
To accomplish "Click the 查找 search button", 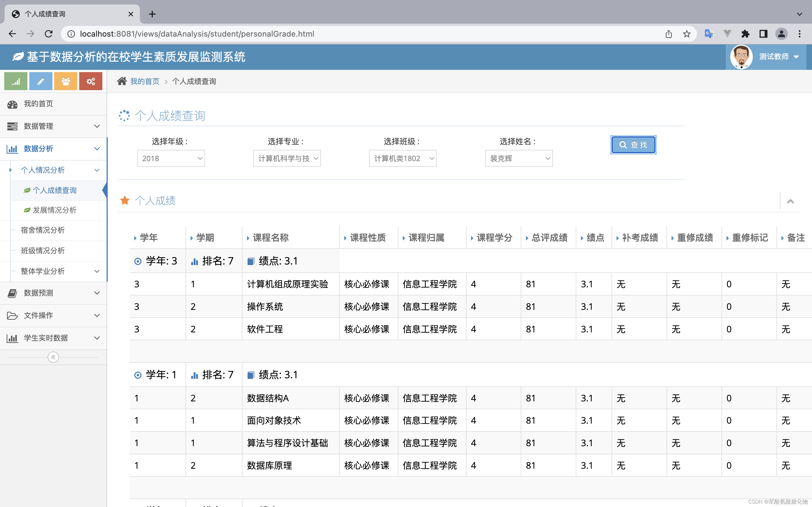I will click(x=633, y=144).
